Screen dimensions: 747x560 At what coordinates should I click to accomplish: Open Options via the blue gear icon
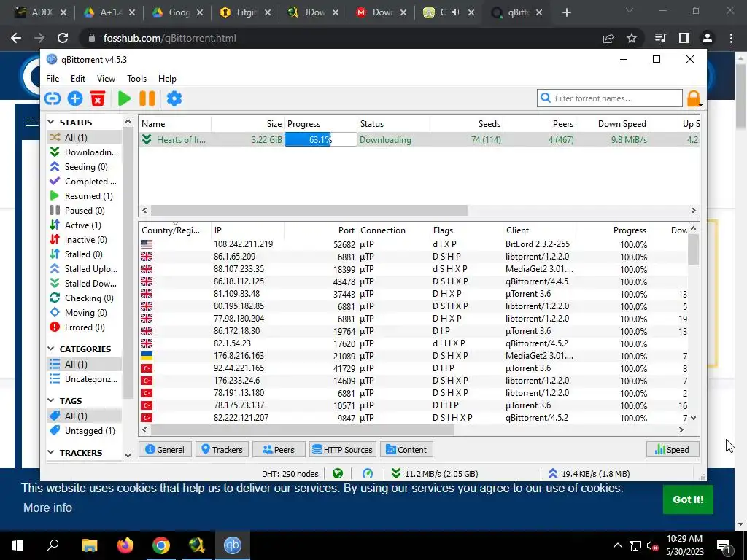(174, 98)
